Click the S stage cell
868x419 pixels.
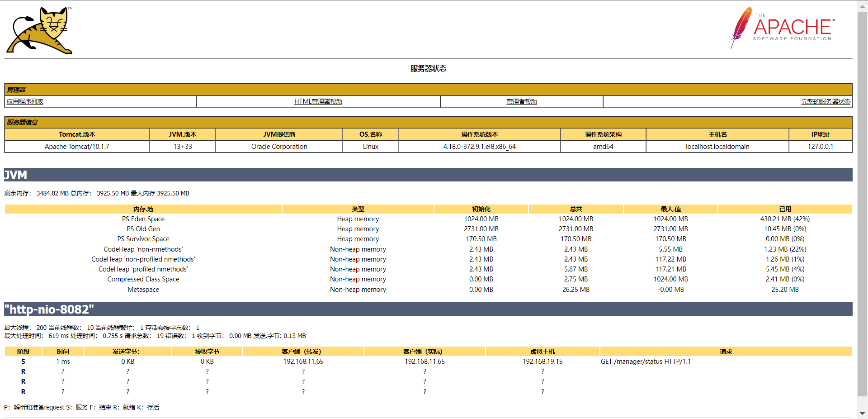(24, 362)
